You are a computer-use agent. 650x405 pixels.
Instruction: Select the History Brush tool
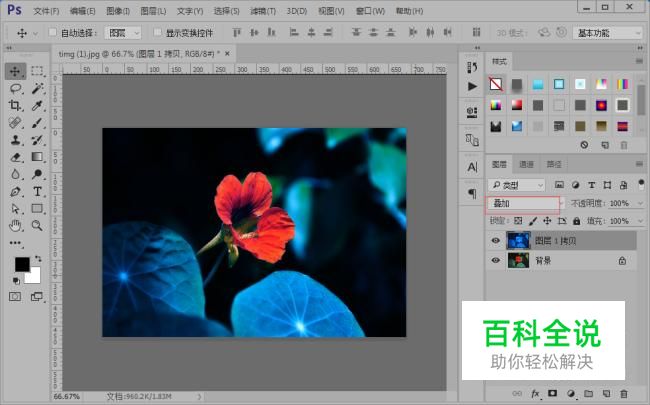(x=37, y=140)
